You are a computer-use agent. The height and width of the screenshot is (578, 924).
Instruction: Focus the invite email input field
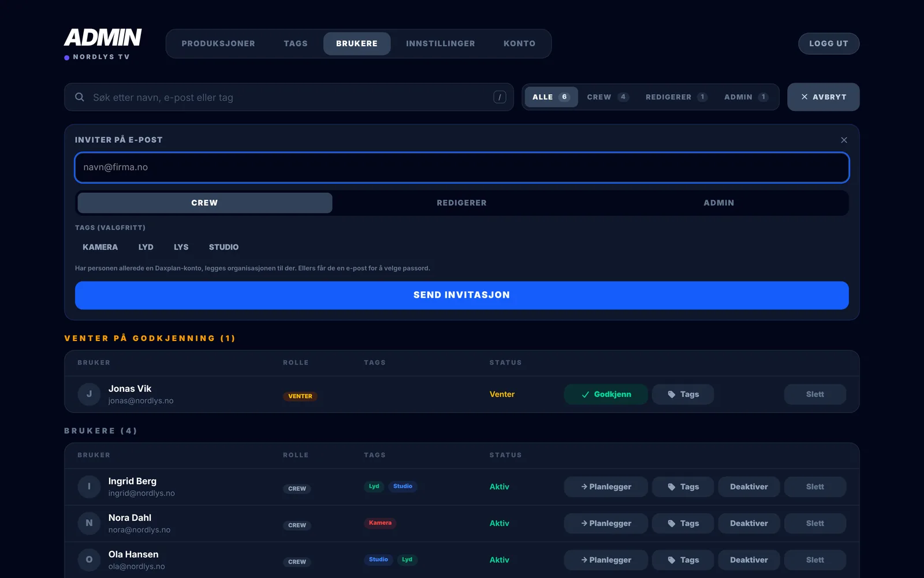461,168
